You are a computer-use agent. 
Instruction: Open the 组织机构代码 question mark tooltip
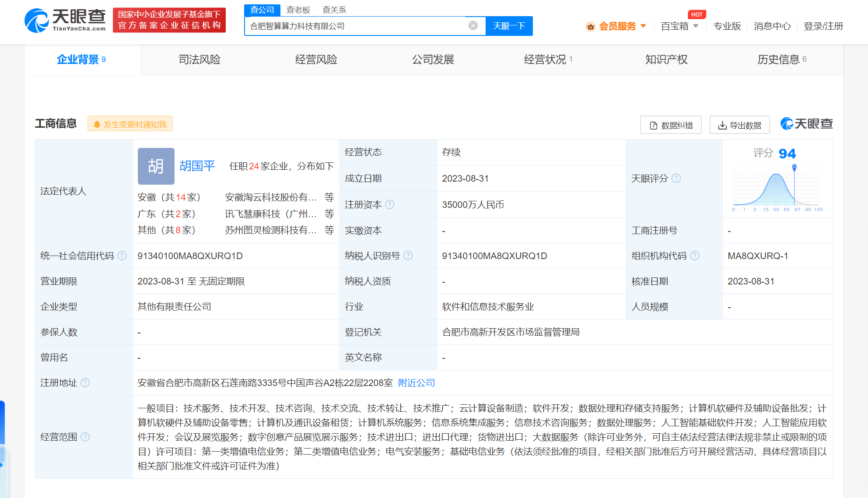pyautogui.click(x=695, y=256)
